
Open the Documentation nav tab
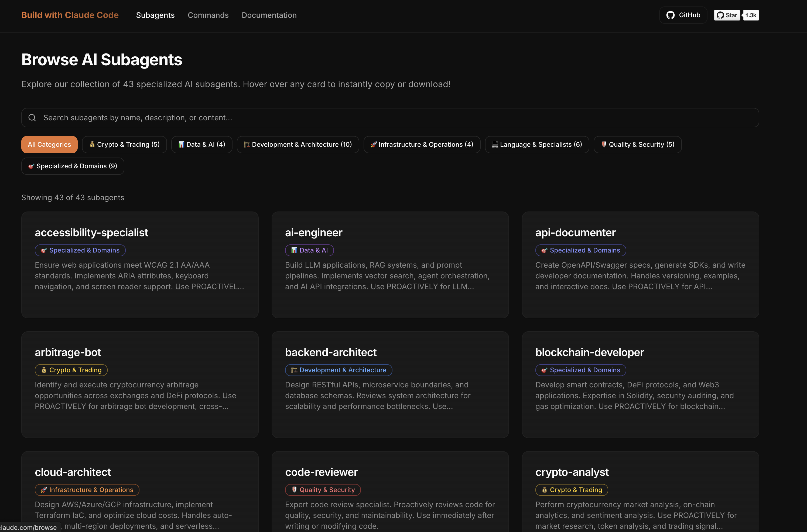click(269, 15)
